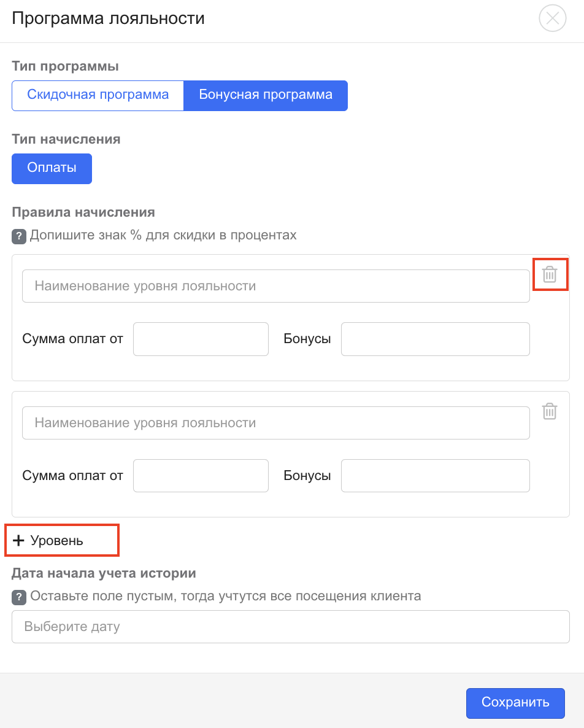Select Бонусная программа type

pyautogui.click(x=266, y=95)
